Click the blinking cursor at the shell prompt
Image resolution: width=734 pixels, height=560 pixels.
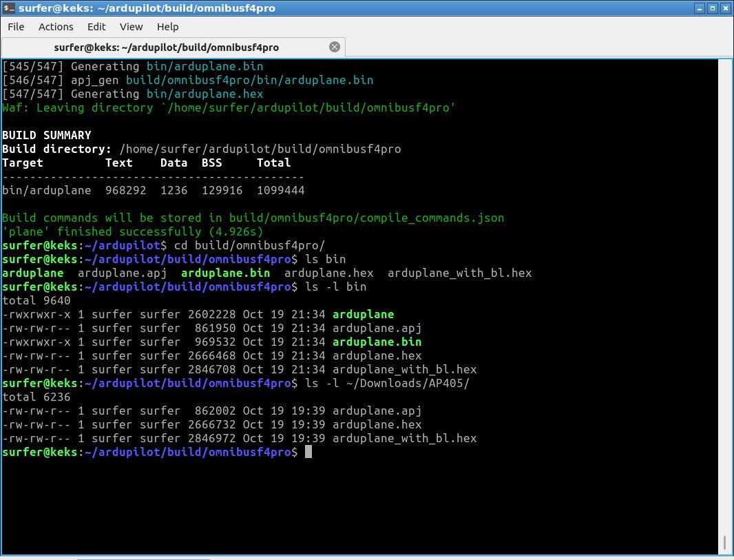[308, 452]
